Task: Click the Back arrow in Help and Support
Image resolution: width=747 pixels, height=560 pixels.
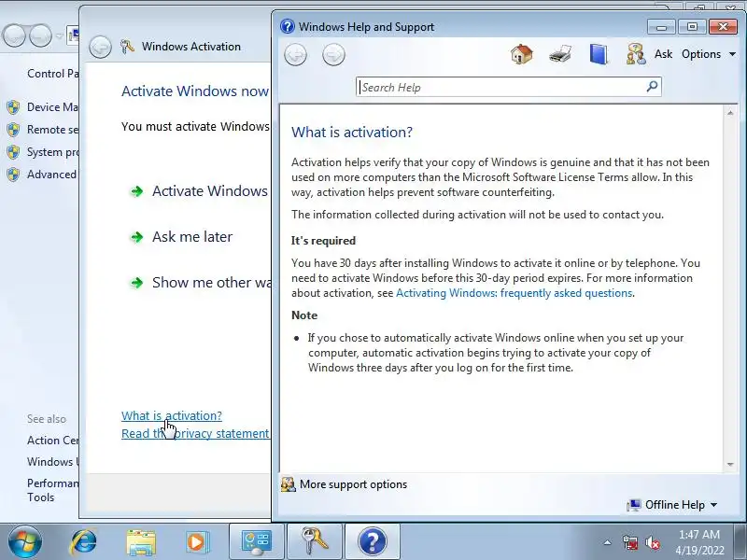Action: coord(295,55)
